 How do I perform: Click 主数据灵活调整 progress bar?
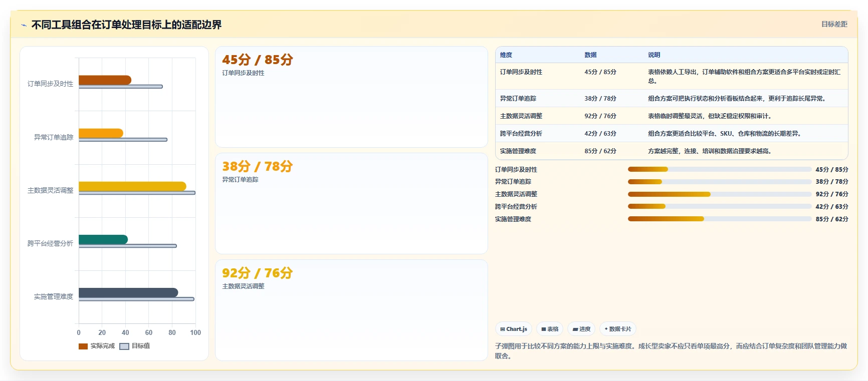pos(720,194)
